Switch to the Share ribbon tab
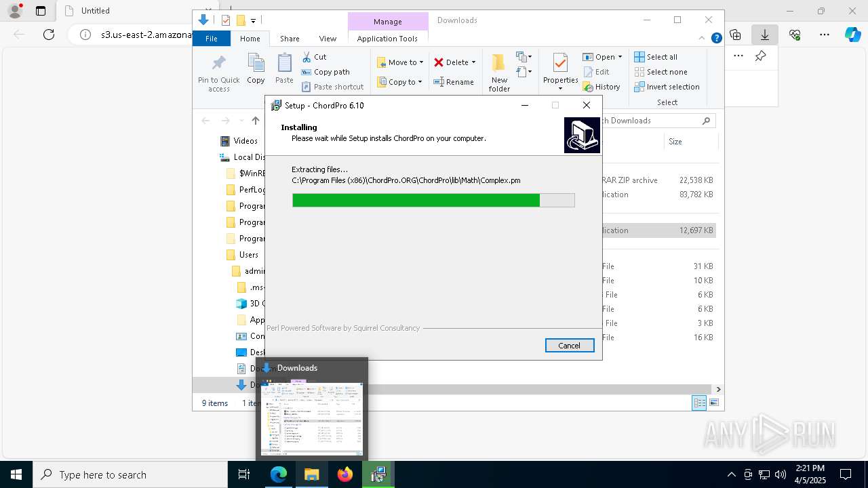 pyautogui.click(x=290, y=39)
